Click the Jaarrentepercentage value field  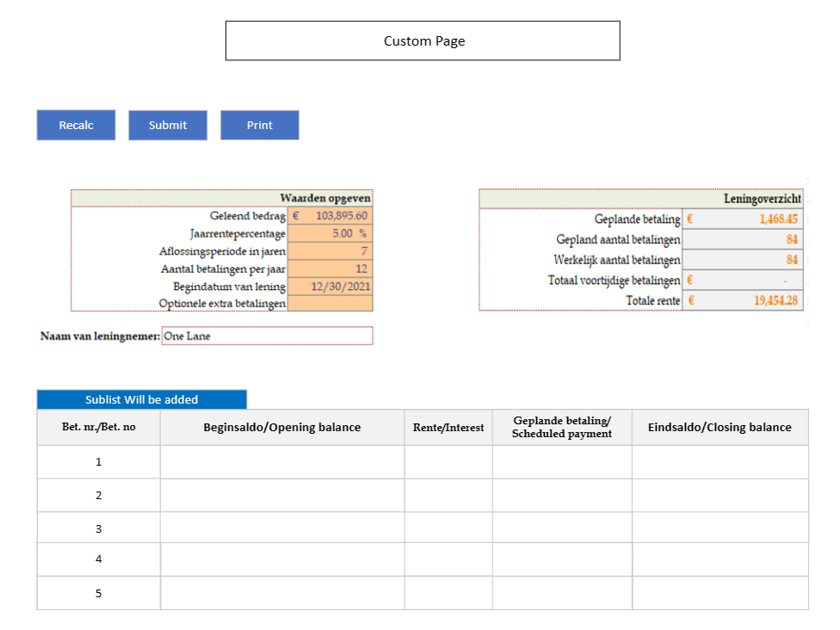(x=330, y=233)
